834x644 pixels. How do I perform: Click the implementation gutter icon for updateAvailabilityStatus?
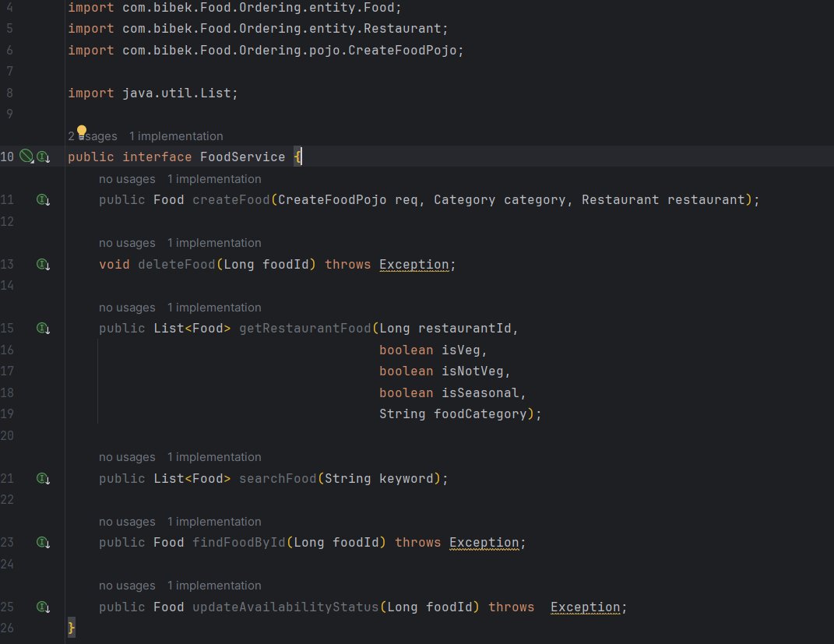(x=43, y=607)
